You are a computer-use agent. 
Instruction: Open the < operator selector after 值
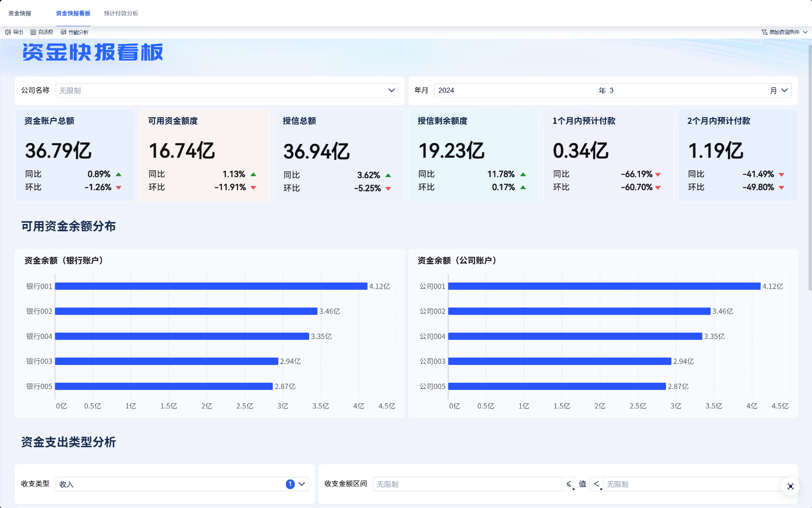tap(597, 484)
